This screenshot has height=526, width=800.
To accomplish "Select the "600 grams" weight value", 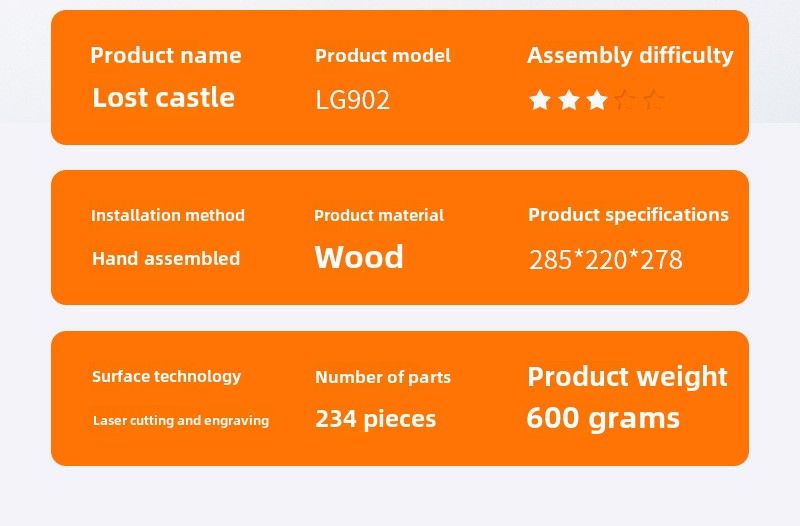I will point(603,418).
